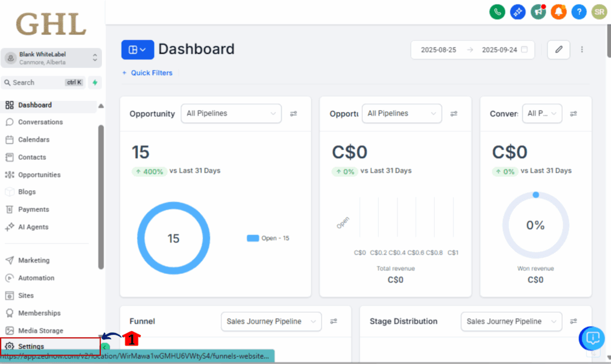Click sidebar scroll-up arrow

point(101,106)
